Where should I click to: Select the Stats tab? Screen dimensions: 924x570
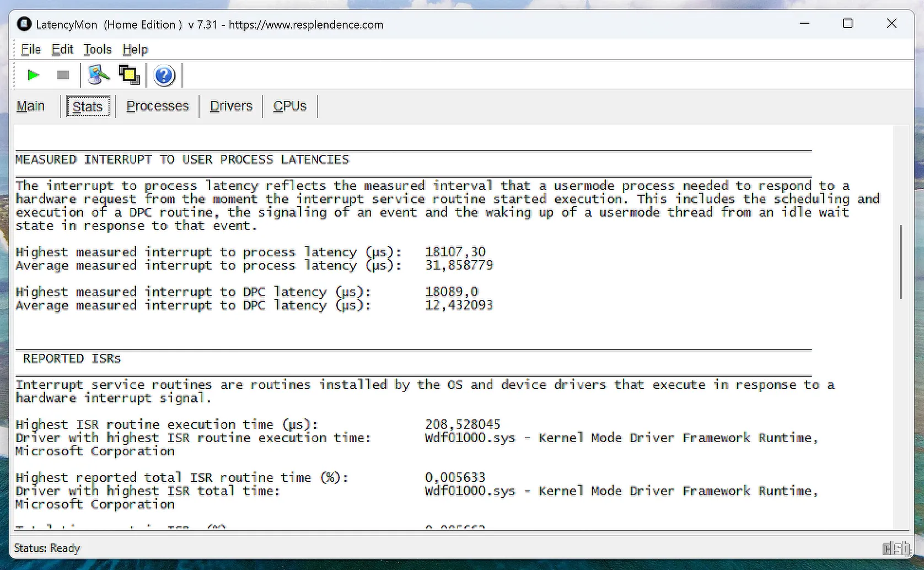pyautogui.click(x=88, y=106)
